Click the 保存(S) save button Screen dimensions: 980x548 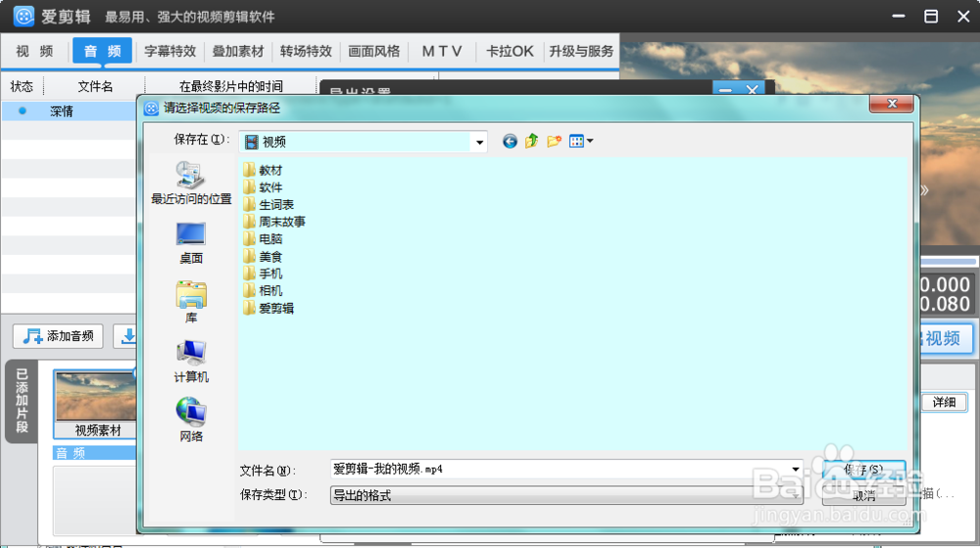click(x=863, y=470)
